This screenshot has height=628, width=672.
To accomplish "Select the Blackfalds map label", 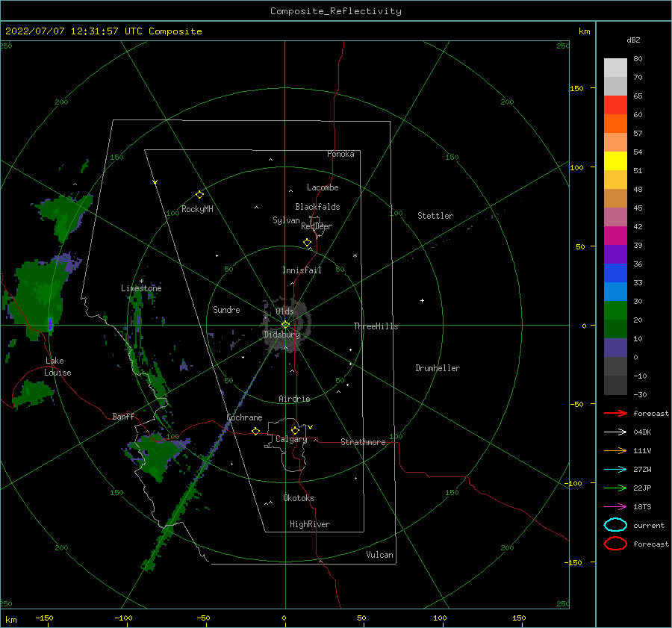I will click(317, 207).
